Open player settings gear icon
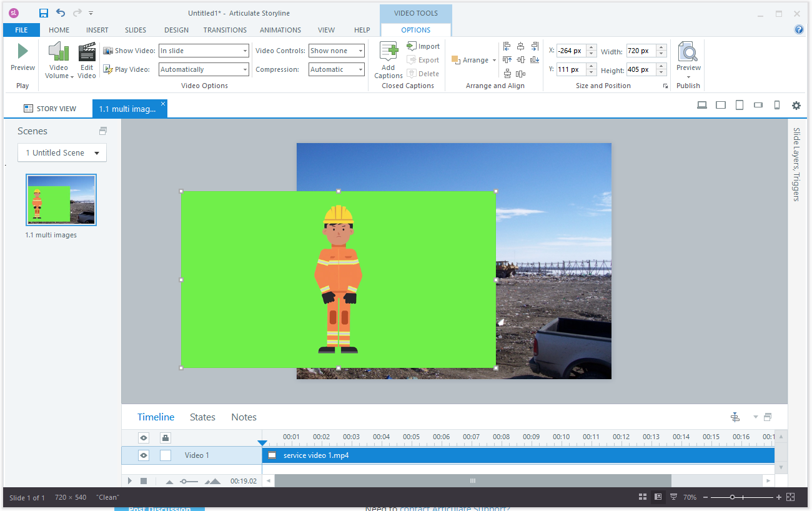Screen dimensions: 812x511 pos(796,106)
